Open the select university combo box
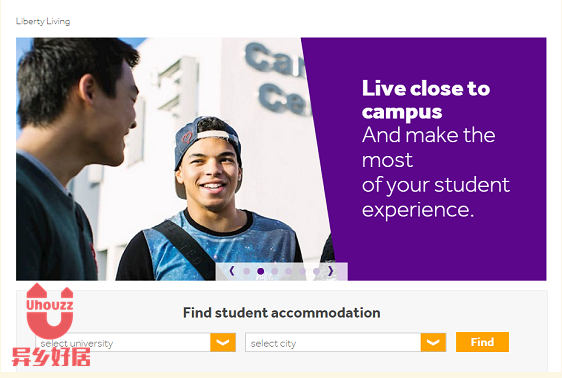The image size is (562, 378). (135, 343)
